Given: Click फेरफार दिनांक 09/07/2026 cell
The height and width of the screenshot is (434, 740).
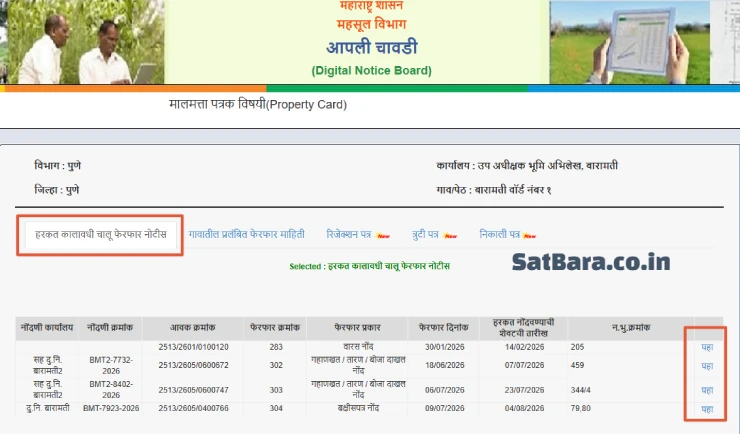Looking at the screenshot, I should pos(445,409).
